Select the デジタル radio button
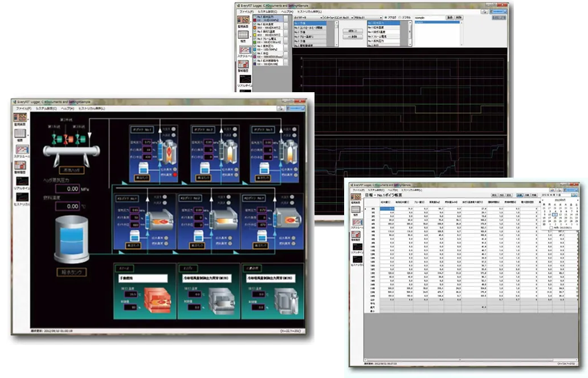This screenshot has height=378, width=588. (400, 18)
